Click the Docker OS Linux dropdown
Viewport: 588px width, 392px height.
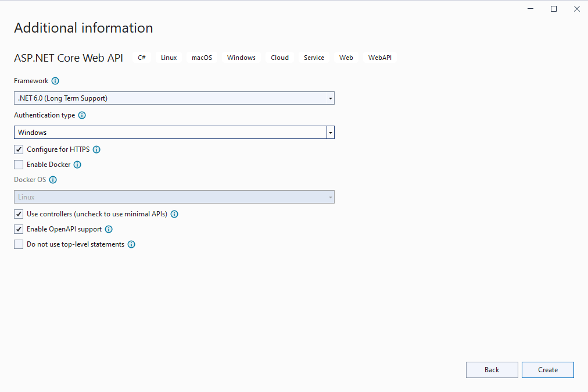pyautogui.click(x=174, y=197)
